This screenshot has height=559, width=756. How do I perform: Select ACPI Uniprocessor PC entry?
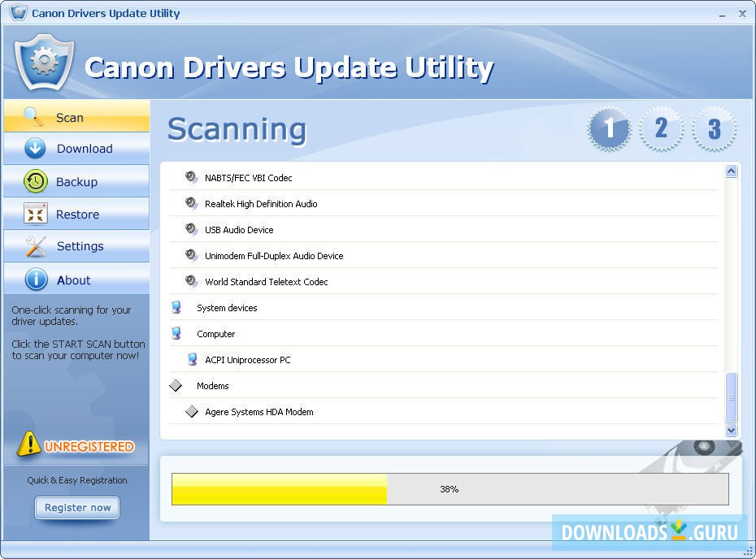point(443,359)
